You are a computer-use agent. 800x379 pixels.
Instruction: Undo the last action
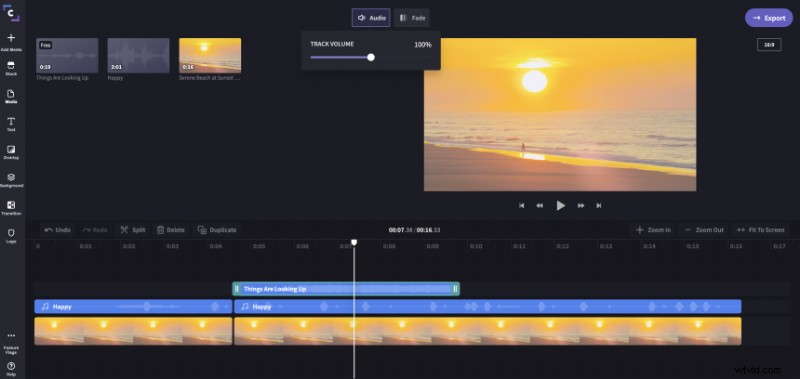57,230
